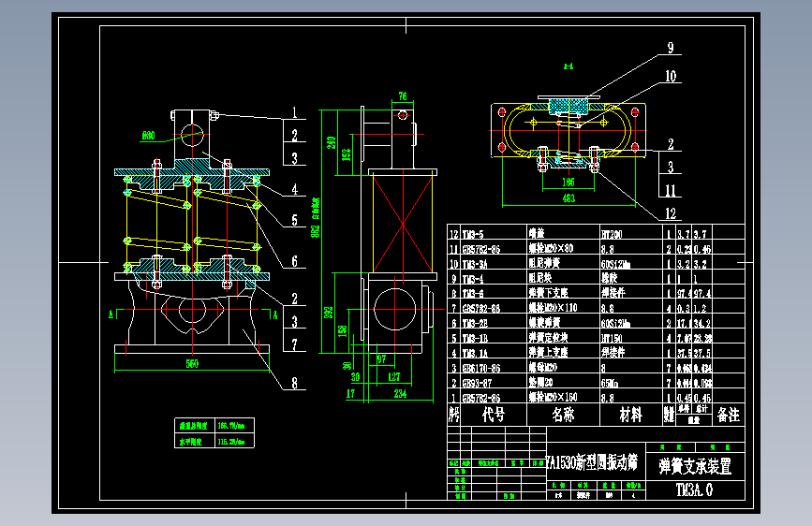
Task: Click the 弹簧上支座 name cell
Action: point(549,353)
